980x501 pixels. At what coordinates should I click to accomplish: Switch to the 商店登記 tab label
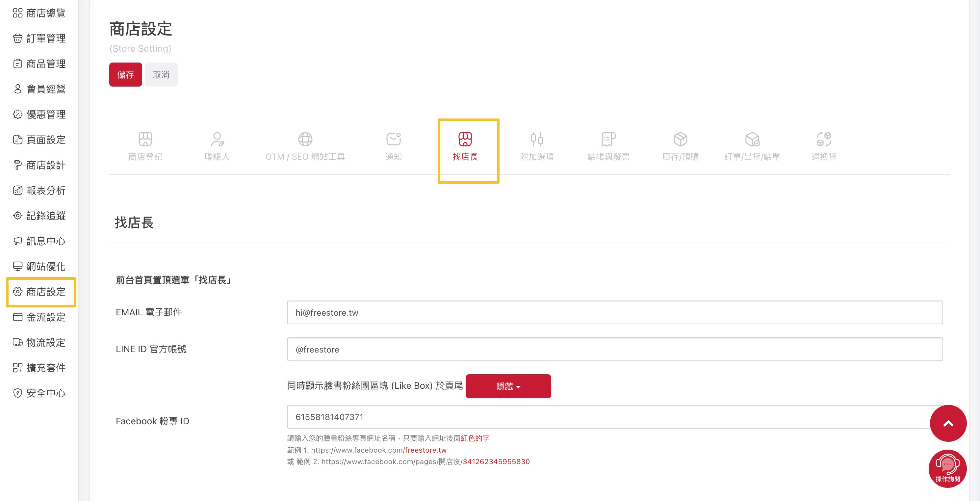(x=145, y=157)
